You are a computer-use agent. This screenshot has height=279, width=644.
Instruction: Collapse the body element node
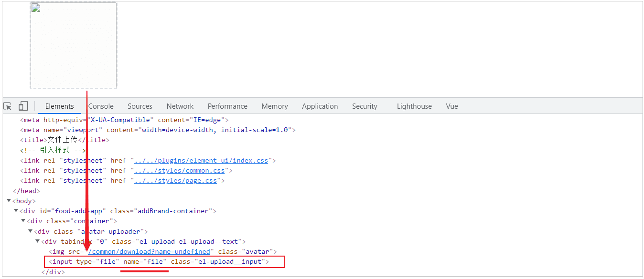pos(9,201)
